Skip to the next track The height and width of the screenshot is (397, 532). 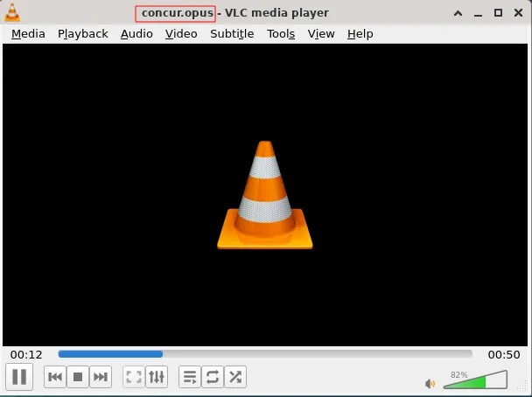click(101, 377)
